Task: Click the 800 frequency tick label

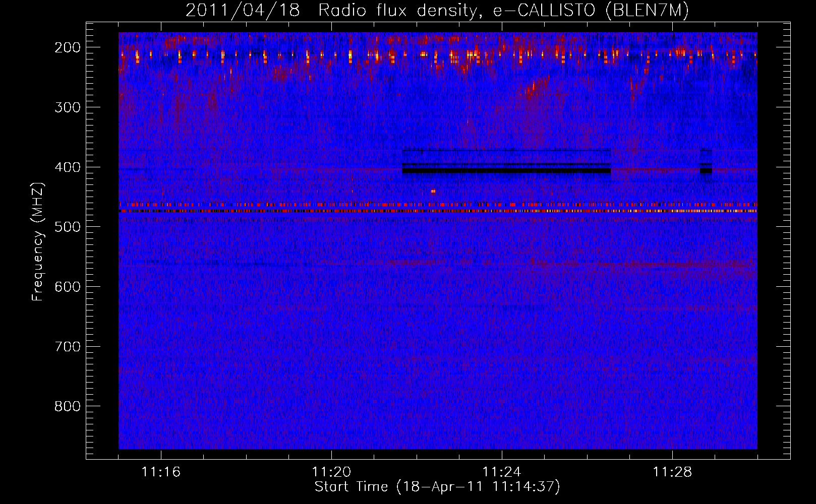Action: (67, 406)
